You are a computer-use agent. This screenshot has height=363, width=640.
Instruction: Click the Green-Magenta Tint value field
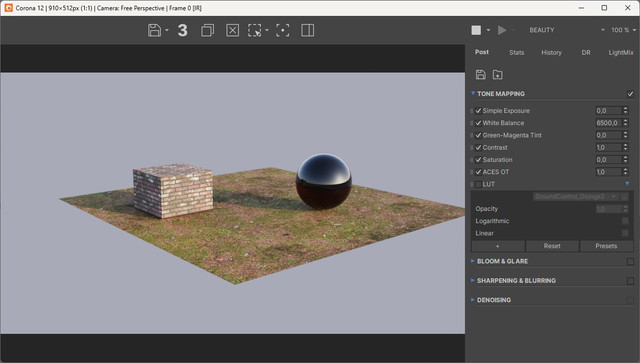(608, 135)
